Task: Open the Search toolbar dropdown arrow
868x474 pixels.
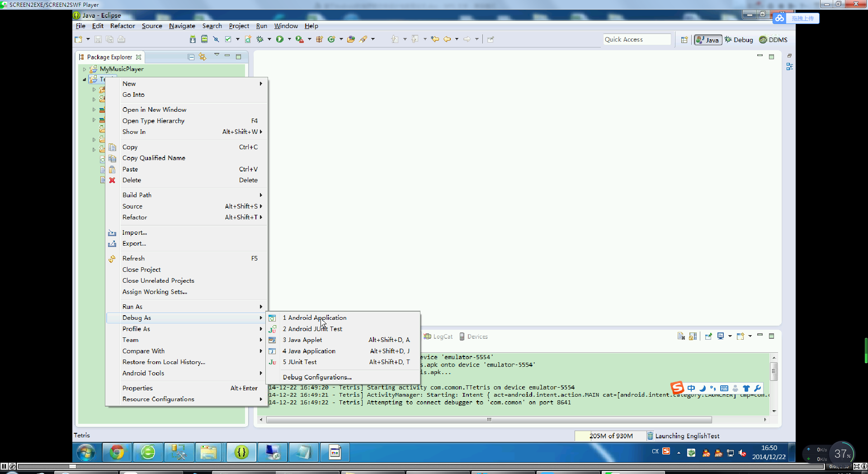Action: point(373,39)
